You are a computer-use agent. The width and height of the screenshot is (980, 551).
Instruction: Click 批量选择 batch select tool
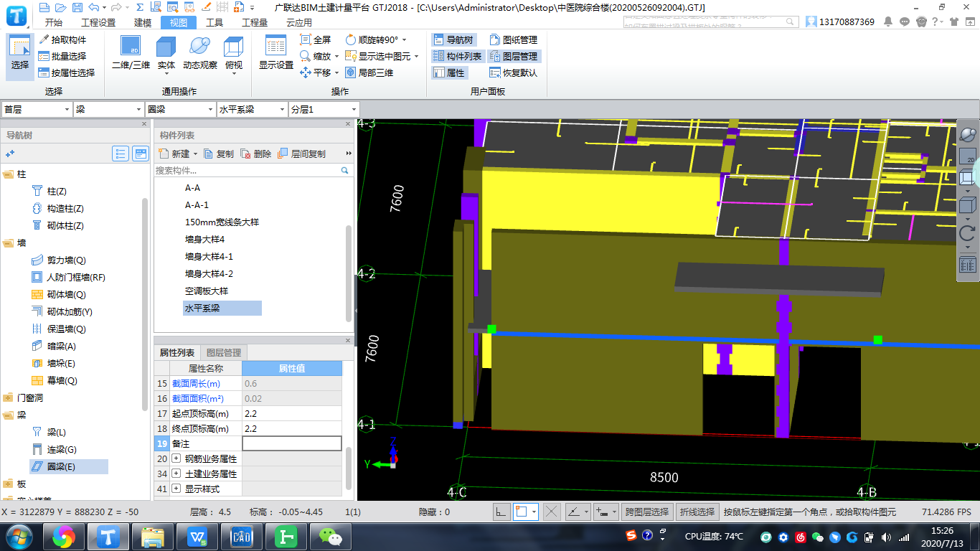(62, 56)
